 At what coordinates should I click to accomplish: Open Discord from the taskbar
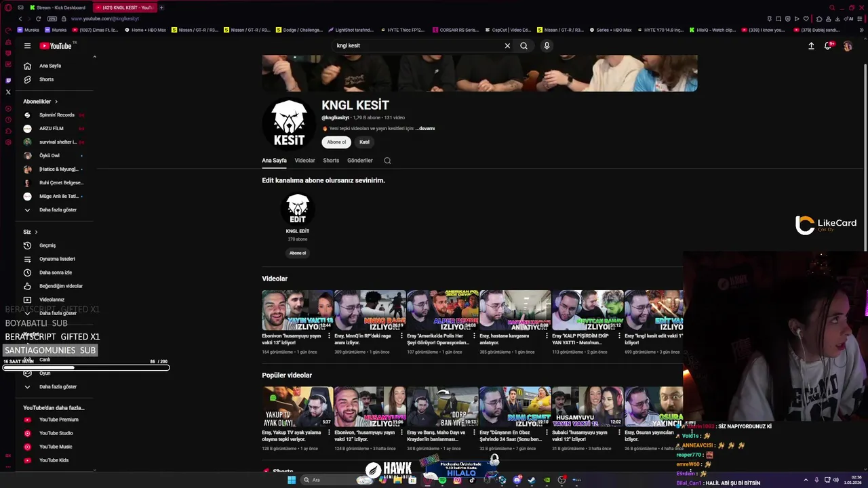tap(517, 480)
